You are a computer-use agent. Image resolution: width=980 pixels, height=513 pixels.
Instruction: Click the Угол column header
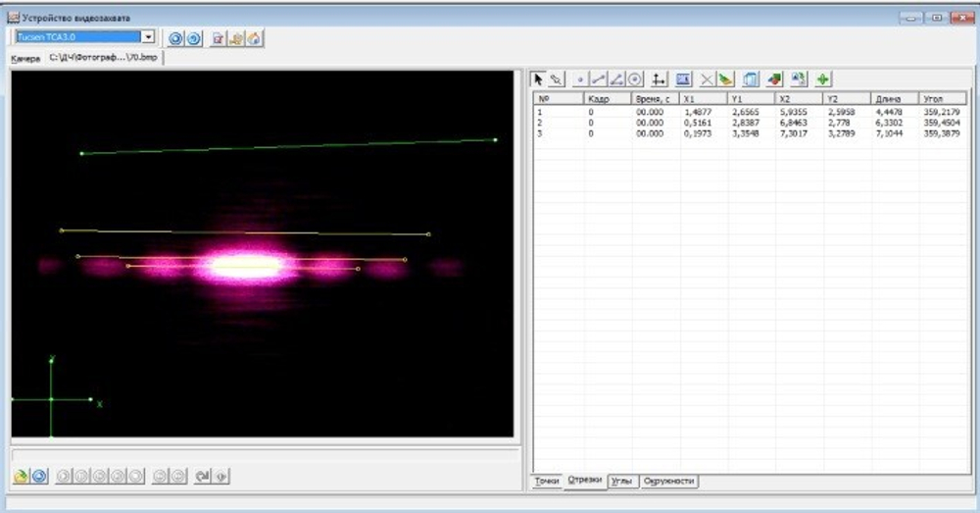(x=942, y=99)
